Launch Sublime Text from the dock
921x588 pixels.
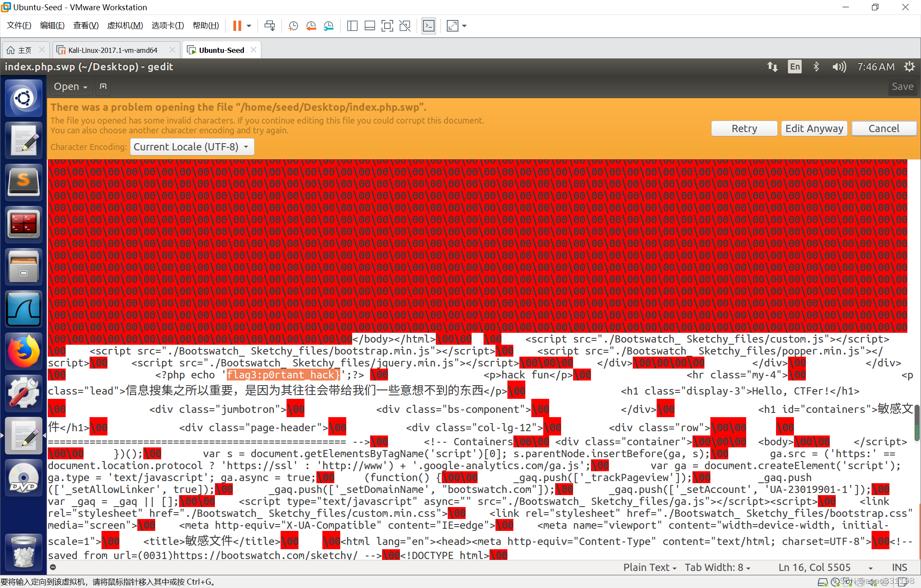pos(23,182)
